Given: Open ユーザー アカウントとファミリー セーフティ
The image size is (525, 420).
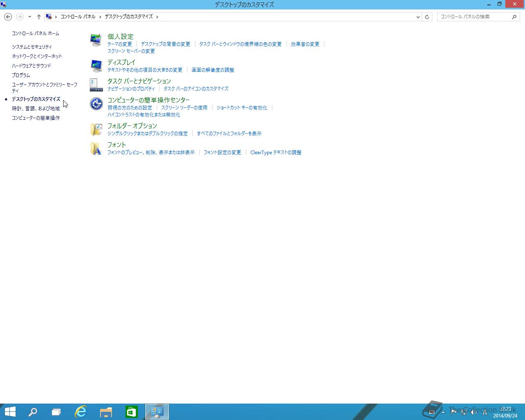Looking at the screenshot, I should [44, 88].
